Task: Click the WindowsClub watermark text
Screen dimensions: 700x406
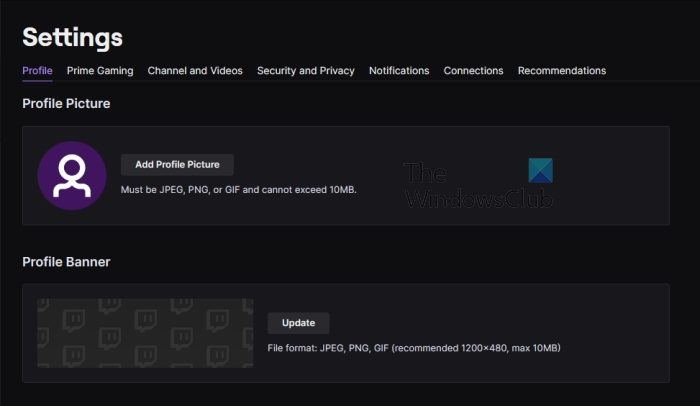Action: tap(478, 199)
